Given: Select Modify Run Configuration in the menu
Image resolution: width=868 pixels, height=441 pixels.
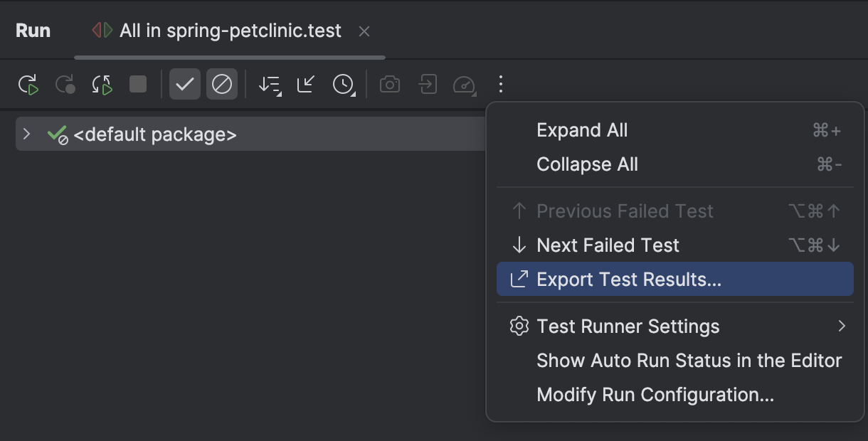Looking at the screenshot, I should [656, 394].
